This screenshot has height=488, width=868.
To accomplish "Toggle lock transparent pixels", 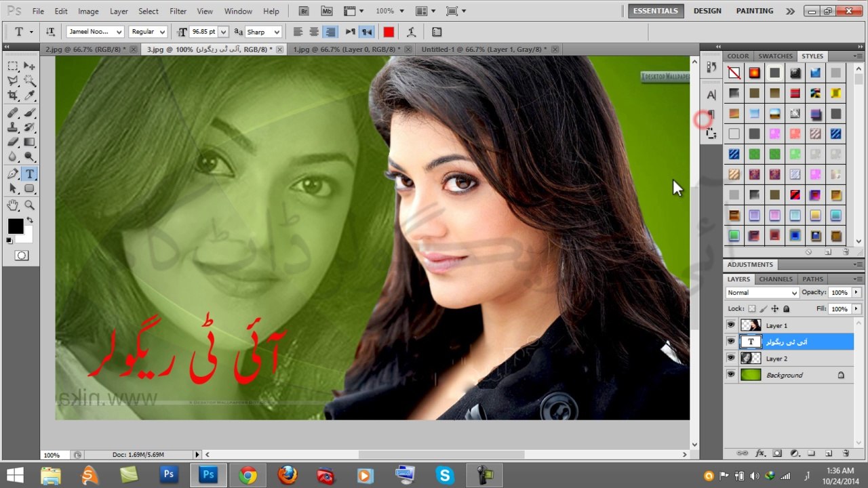I will tap(751, 309).
